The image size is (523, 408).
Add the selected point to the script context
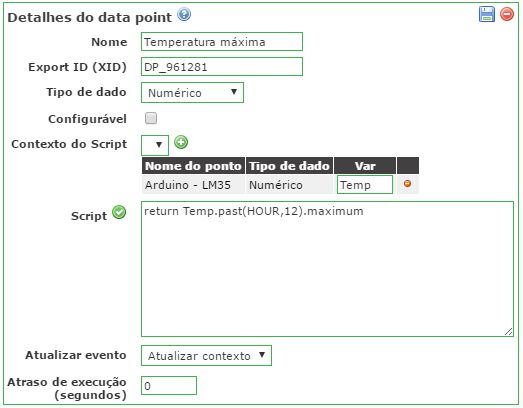tap(181, 143)
